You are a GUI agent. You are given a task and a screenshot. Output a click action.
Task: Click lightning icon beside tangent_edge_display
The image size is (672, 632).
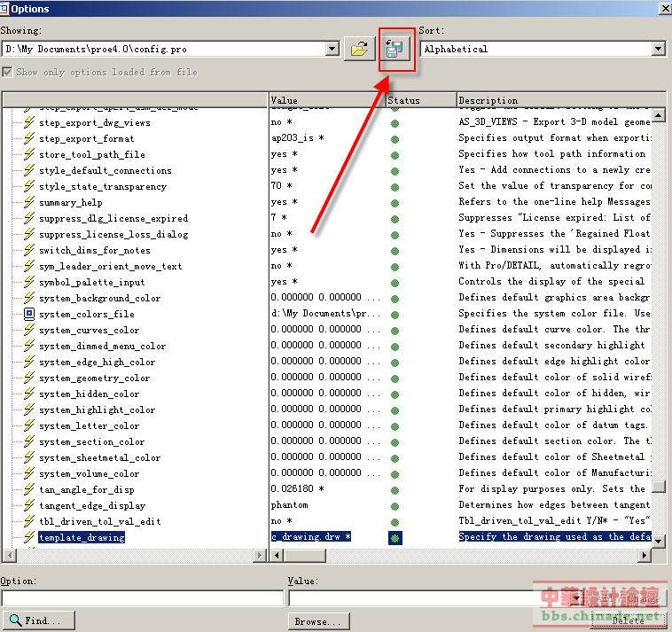click(28, 505)
